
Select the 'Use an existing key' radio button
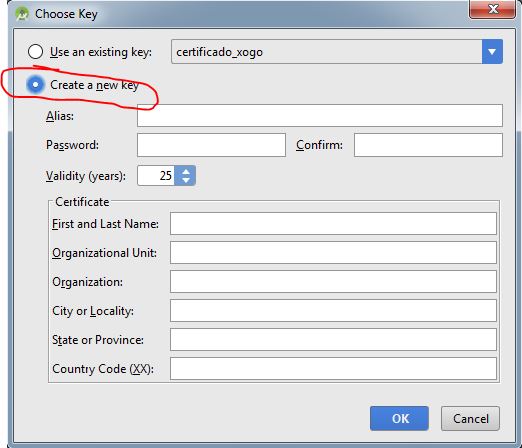click(x=35, y=52)
